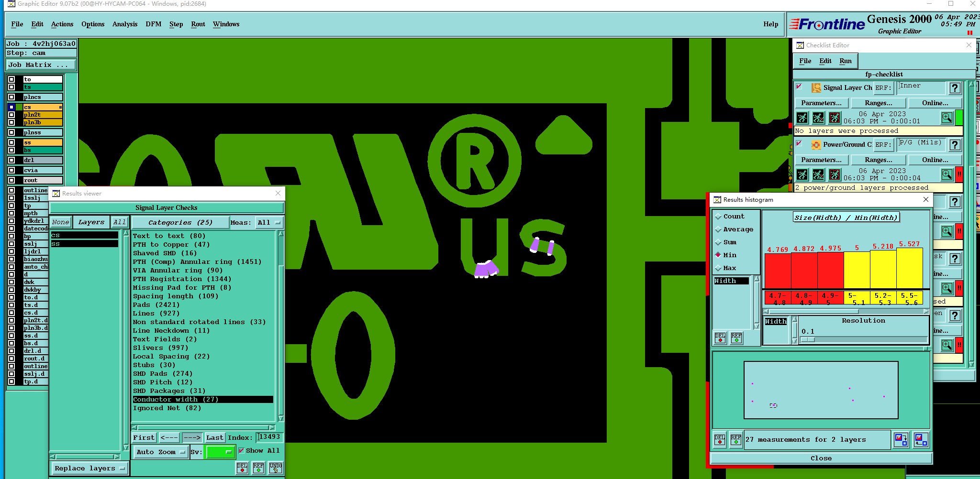Click up arrow of categories list scrollbar
This screenshot has height=479, width=980.
tap(281, 234)
